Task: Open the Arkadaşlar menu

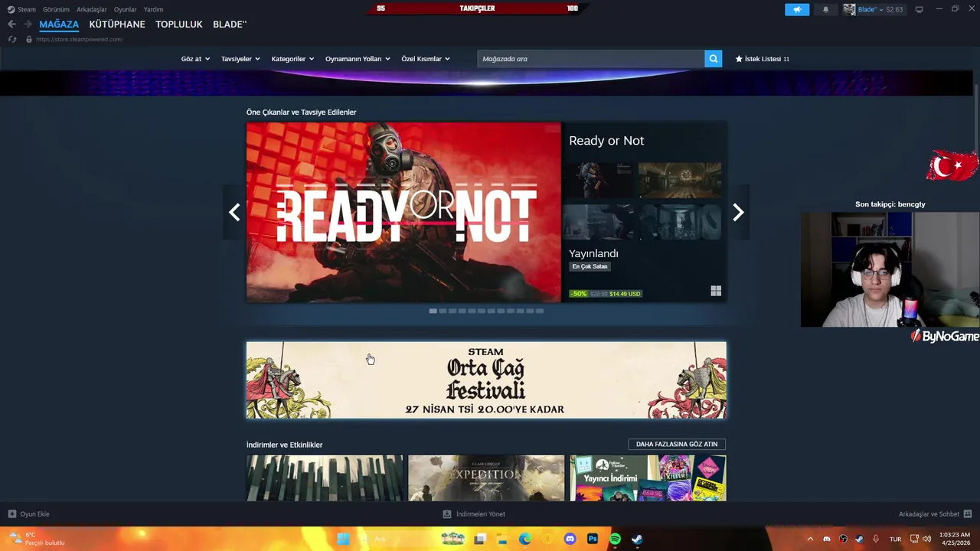Action: pos(92,9)
